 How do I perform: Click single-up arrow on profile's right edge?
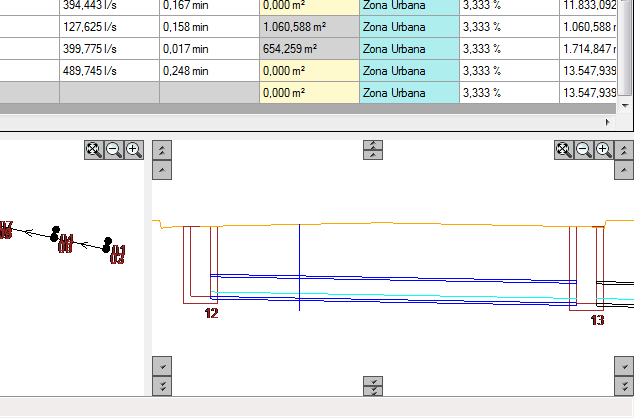624,170
